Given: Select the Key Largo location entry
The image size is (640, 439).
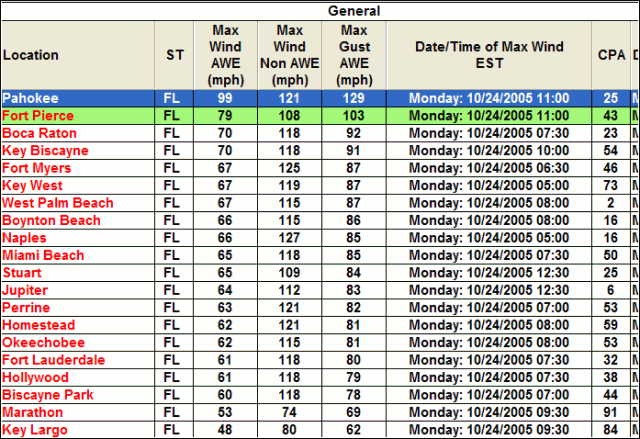Looking at the screenshot, I should pyautogui.click(x=35, y=430).
